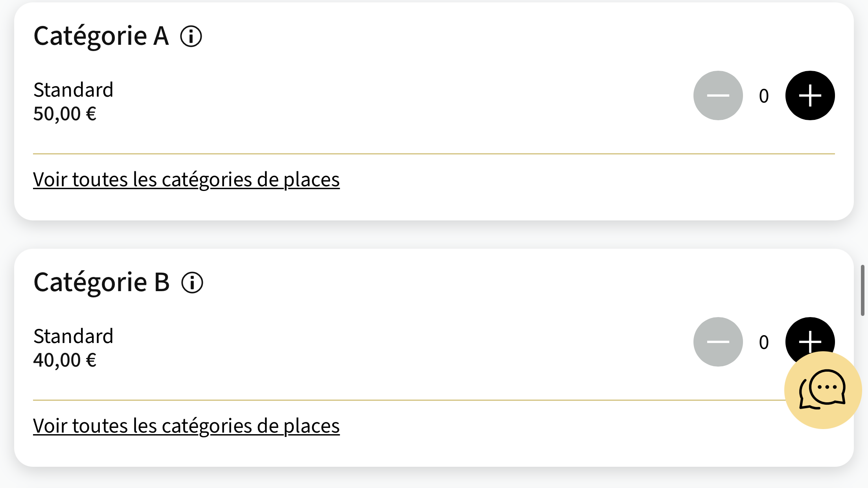Click the Standard label in Catégorie A
Viewport: 868px width, 488px height.
click(74, 90)
